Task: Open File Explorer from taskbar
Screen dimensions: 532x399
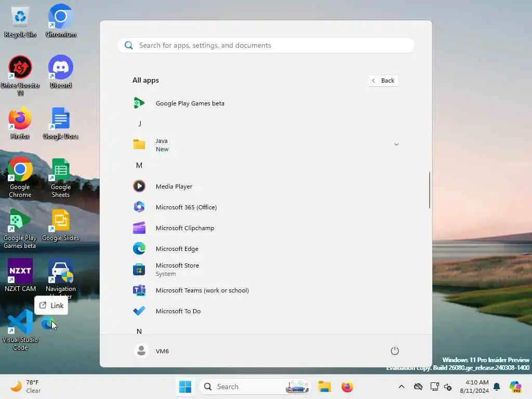Action: [x=324, y=387]
